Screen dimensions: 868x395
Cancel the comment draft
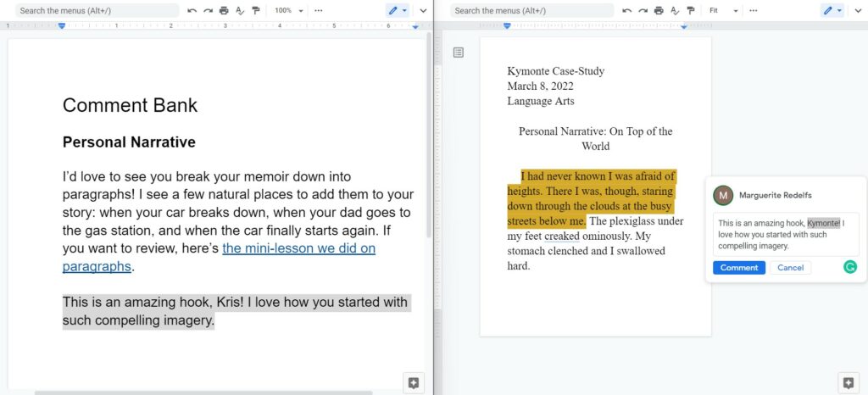click(x=790, y=268)
